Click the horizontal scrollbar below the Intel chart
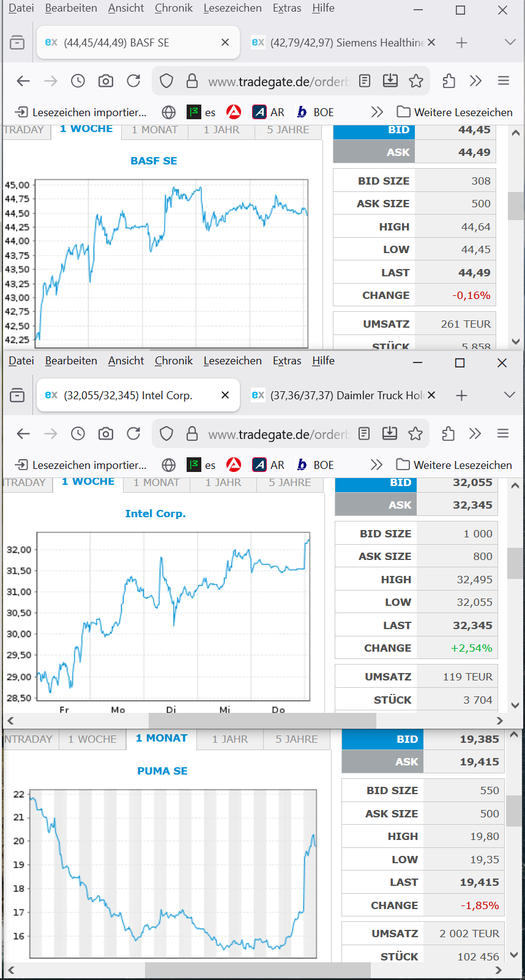 point(262,720)
